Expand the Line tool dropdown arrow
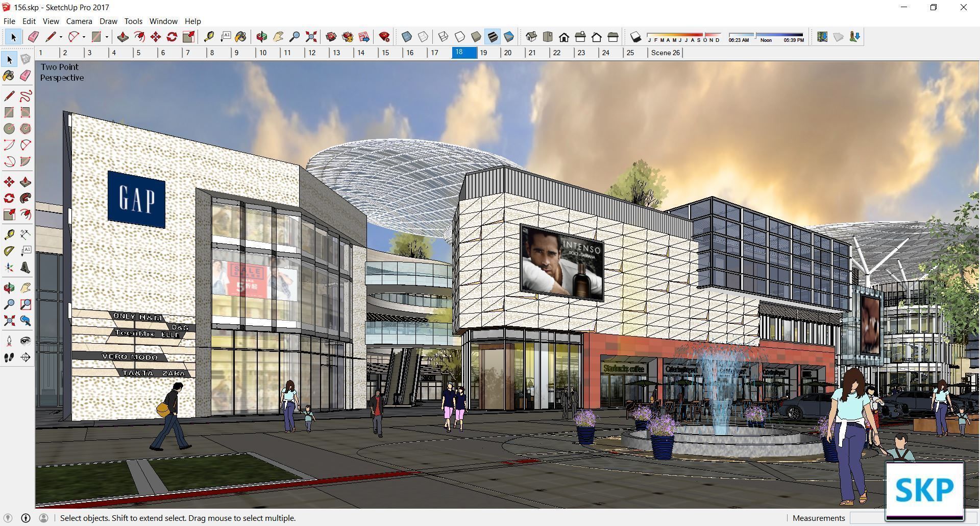 pyautogui.click(x=61, y=37)
